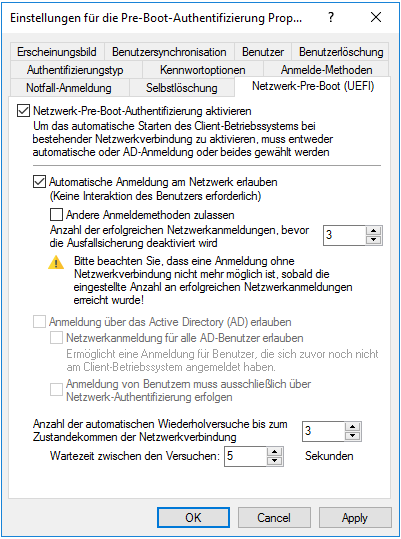Image resolution: width=401 pixels, height=539 pixels.
Task: Confirm settings with the OK button
Action: [x=193, y=517]
